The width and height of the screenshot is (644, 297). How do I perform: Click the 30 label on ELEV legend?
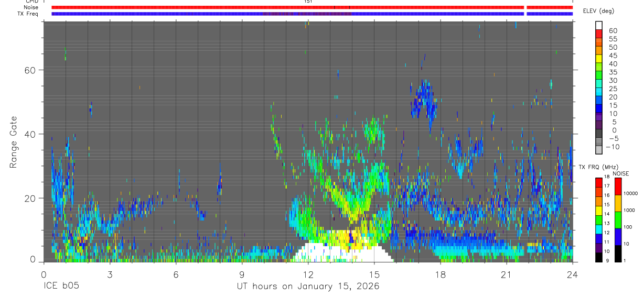tap(613, 80)
